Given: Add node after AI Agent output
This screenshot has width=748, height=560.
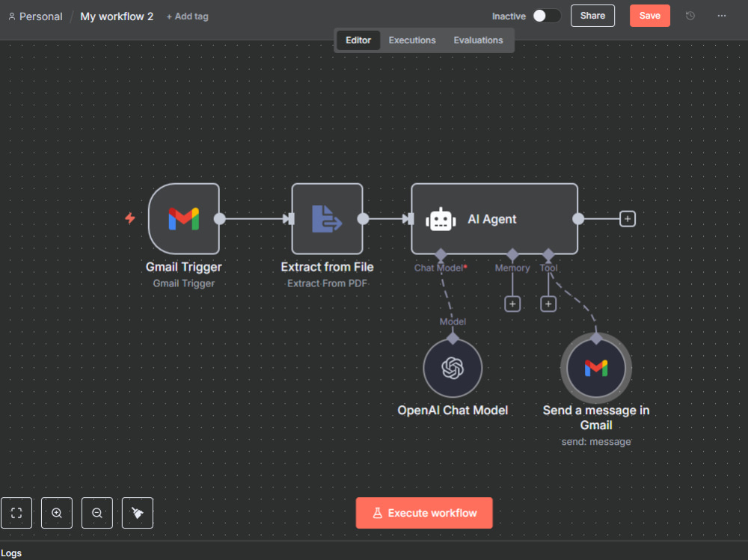Looking at the screenshot, I should [x=628, y=219].
